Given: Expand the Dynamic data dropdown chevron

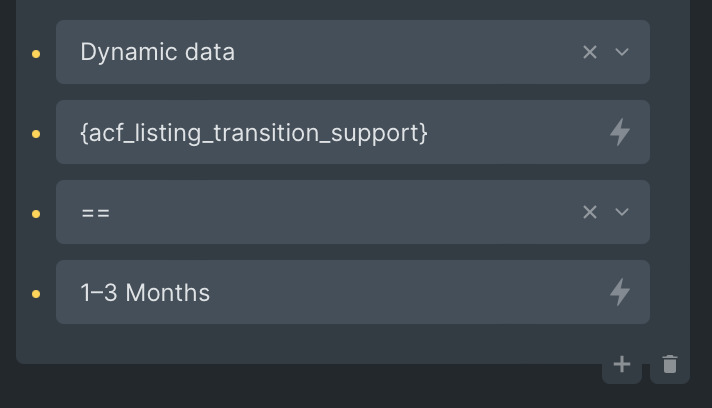Looking at the screenshot, I should click(x=622, y=52).
